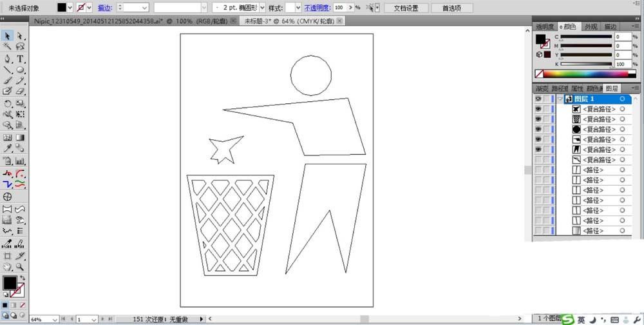Switch to the 描边 panel tab

coord(609,26)
